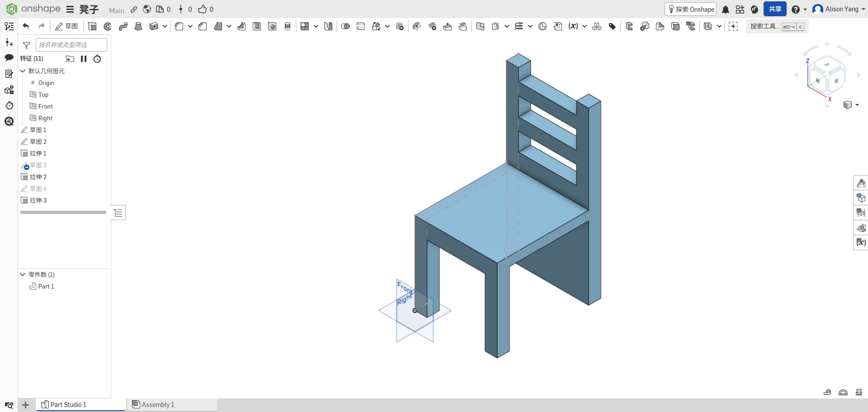Image resolution: width=868 pixels, height=412 pixels.
Task: Open the tab manager icon at bottom left
Action: click(9, 405)
